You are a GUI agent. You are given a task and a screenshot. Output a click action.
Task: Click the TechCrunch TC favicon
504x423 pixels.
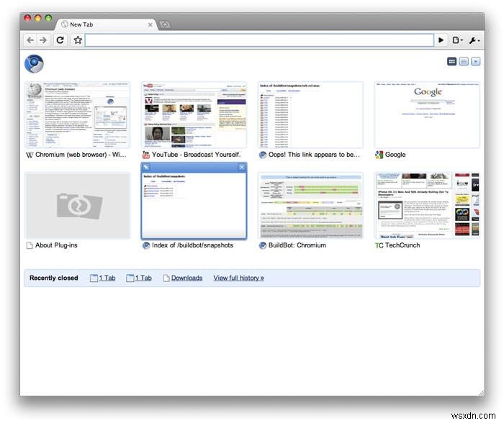[x=379, y=245]
